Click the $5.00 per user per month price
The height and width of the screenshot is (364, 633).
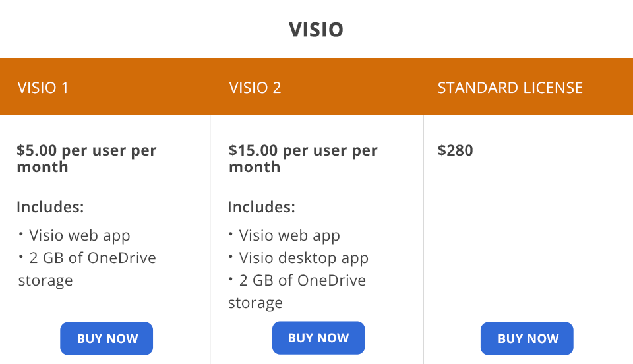(x=86, y=158)
